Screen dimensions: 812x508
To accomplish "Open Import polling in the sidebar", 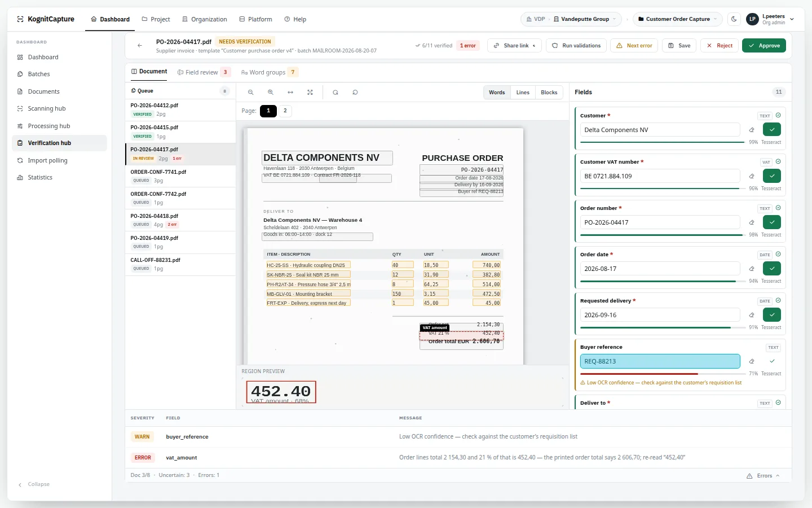I will pyautogui.click(x=59, y=160).
